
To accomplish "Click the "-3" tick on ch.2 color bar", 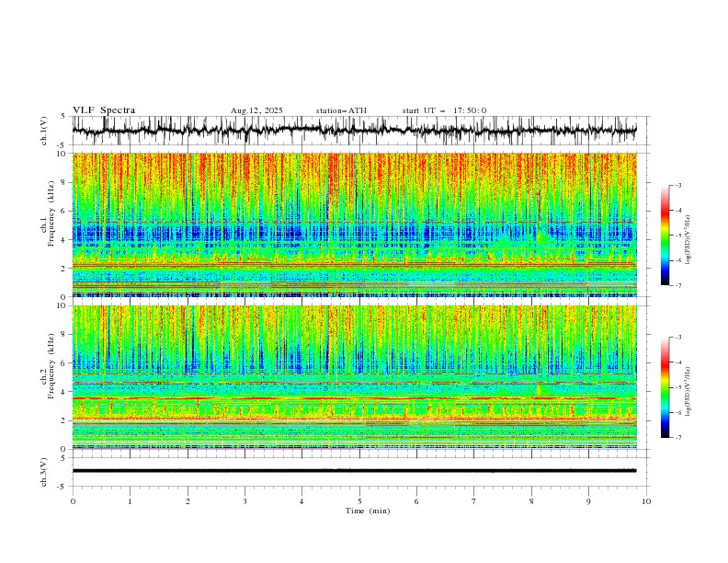I will point(677,338).
